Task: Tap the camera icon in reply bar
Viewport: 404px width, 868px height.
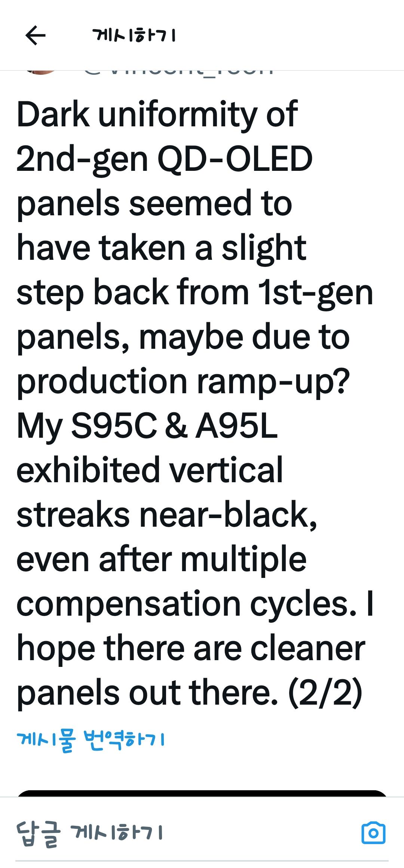Action: tap(373, 833)
